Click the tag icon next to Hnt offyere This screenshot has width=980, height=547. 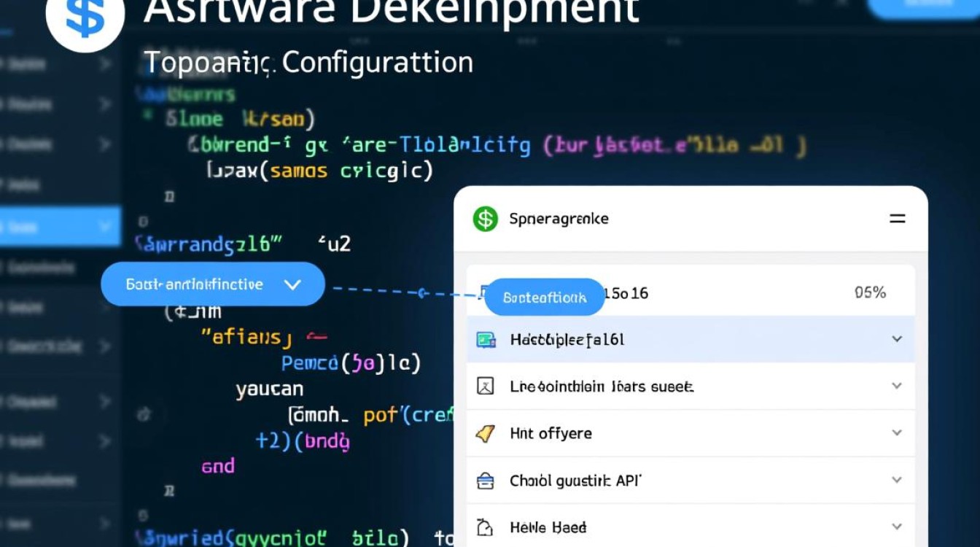point(486,434)
